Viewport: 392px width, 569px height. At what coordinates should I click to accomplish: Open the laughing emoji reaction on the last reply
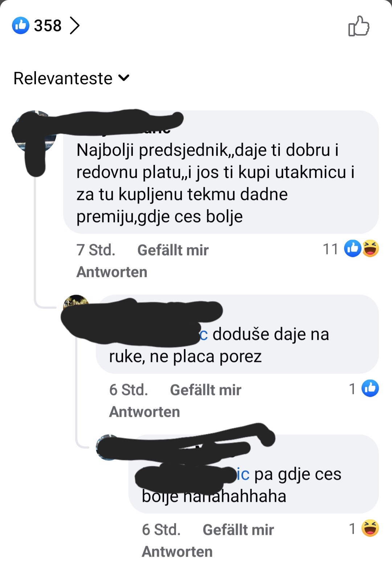pyautogui.click(x=370, y=528)
